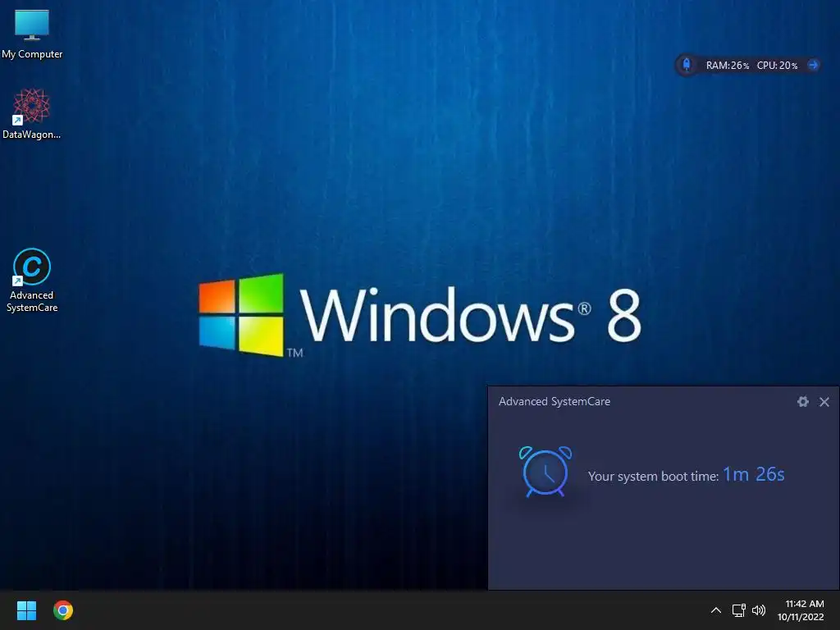The height and width of the screenshot is (630, 840).
Task: Open Advanced SystemCare desktop shortcut
Action: (x=32, y=281)
